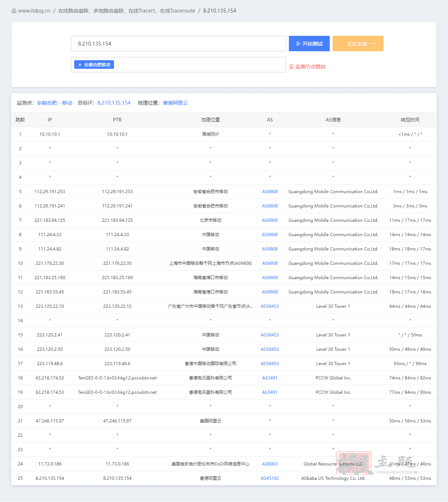Click response time 48ms / 53ms / 53ms
Image resolution: width=448 pixels, height=502 pixels.
point(410,478)
